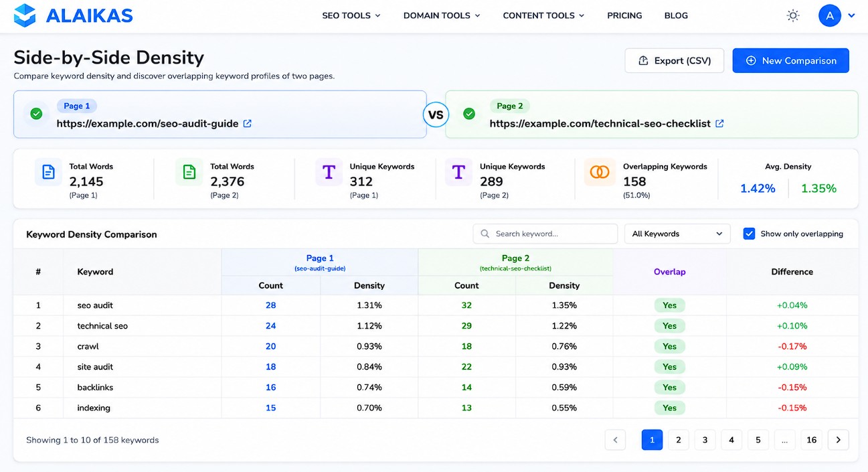Expand the SEO Tools menu
This screenshot has height=472, width=868.
click(351, 15)
